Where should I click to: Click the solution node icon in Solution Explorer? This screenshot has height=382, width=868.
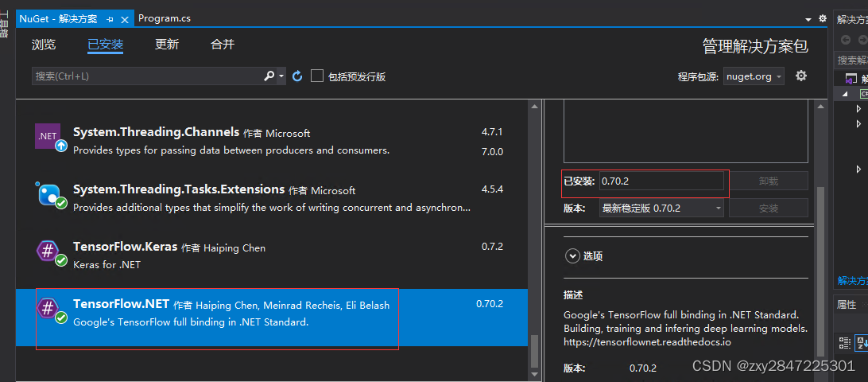pyautogui.click(x=851, y=79)
